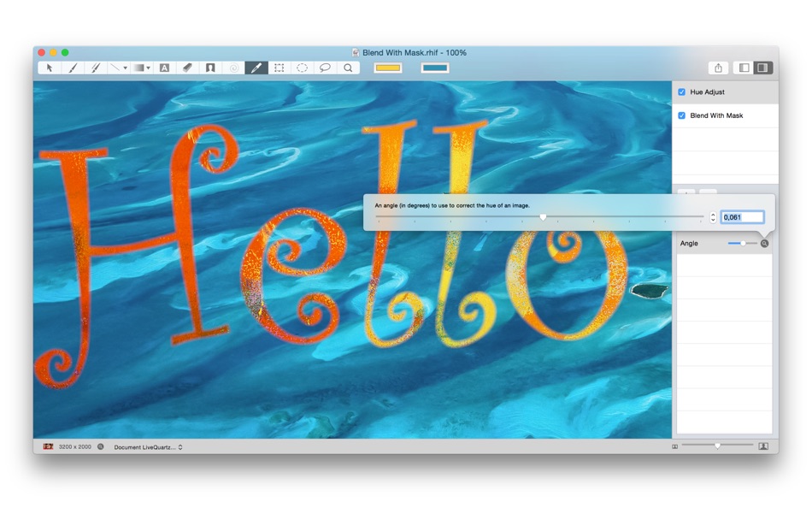
Task: Open the share button
Action: 718,68
